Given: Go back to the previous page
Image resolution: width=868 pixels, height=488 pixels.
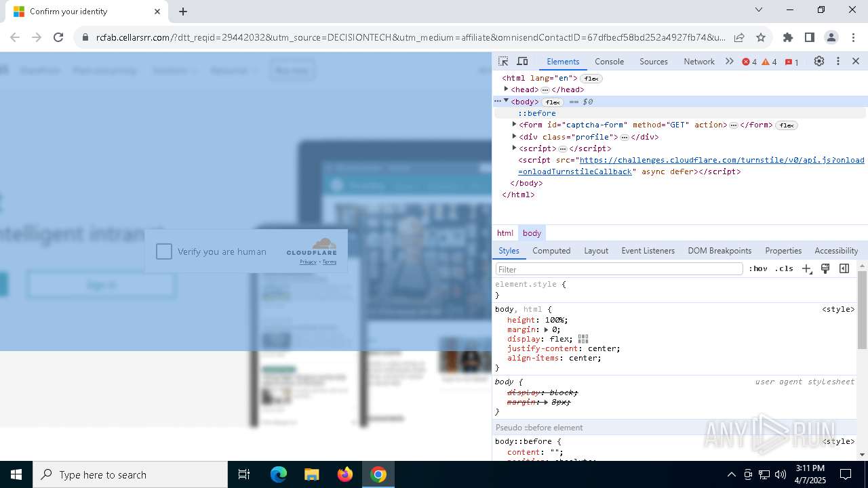Looking at the screenshot, I should pos(15,37).
